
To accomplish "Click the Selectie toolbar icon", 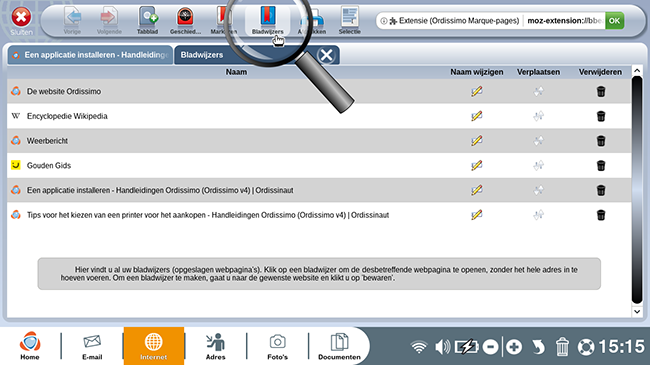I will tap(349, 20).
